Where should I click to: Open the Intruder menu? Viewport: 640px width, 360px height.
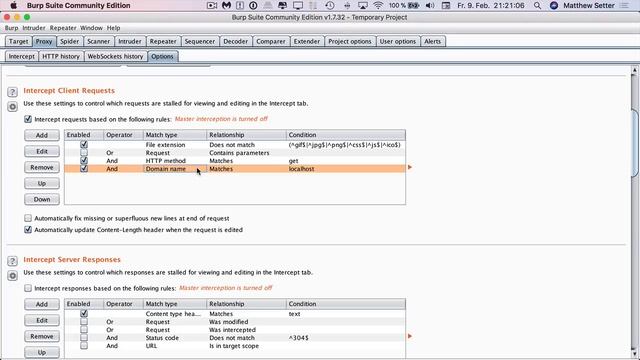click(x=34, y=28)
